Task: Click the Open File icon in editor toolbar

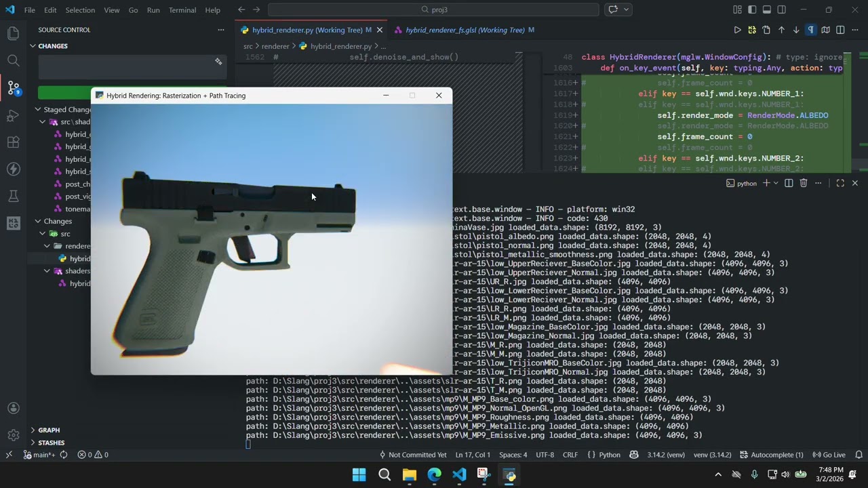Action: click(766, 30)
